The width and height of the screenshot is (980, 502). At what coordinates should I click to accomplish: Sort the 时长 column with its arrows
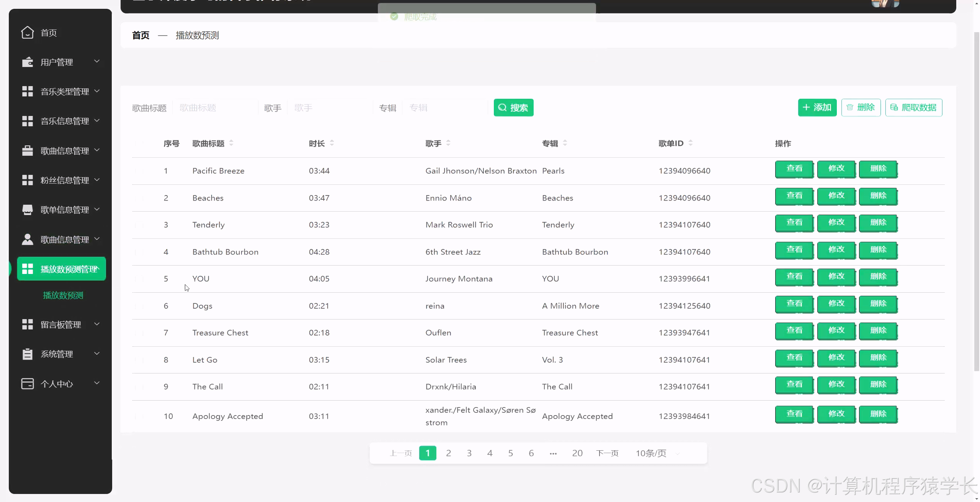(332, 143)
